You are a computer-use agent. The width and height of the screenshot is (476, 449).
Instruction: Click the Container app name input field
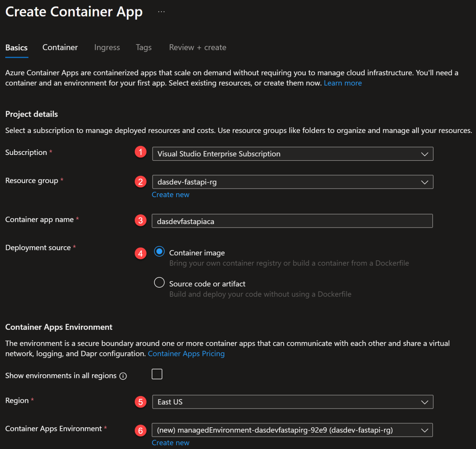[x=292, y=221]
